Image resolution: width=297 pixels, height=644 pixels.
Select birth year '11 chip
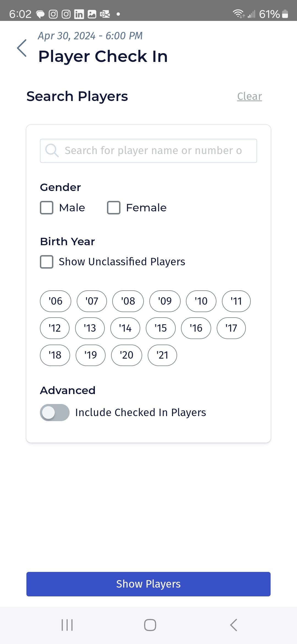pos(236,301)
